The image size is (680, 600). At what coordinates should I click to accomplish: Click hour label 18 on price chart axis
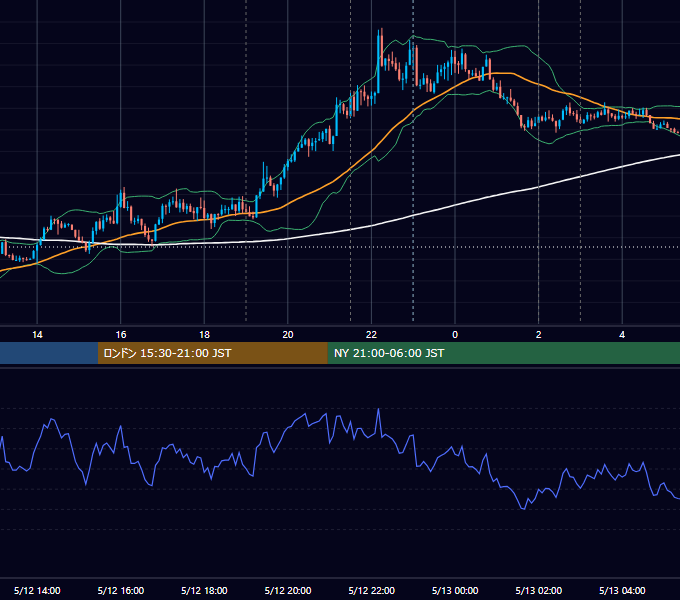pos(204,334)
